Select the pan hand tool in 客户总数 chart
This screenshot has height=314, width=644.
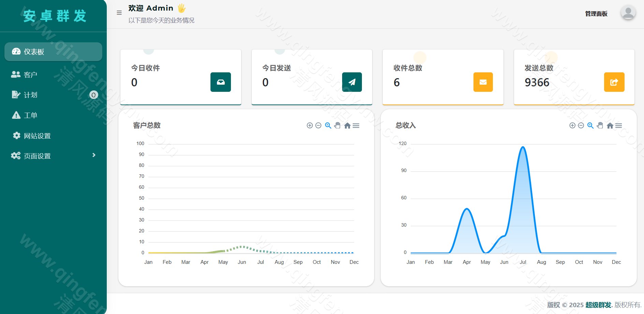coord(337,125)
